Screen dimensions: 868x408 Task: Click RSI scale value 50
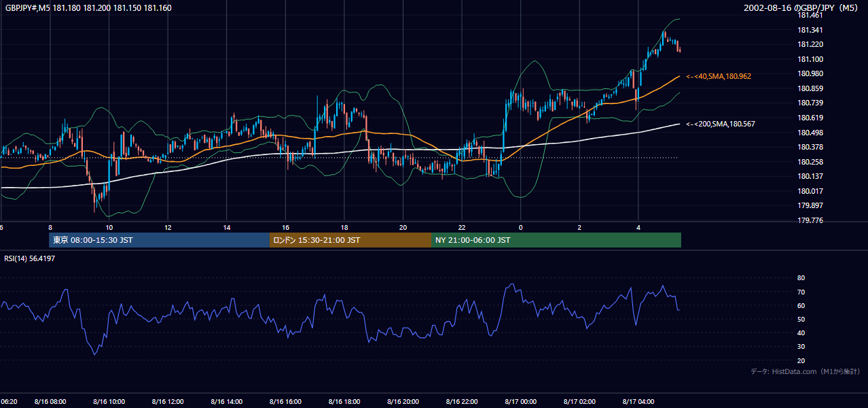(x=801, y=320)
